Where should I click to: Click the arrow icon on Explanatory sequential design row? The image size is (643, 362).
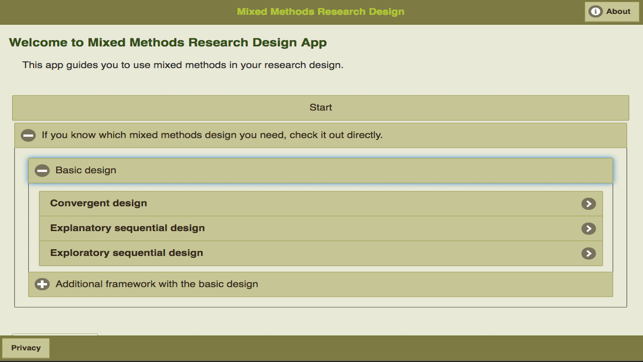tap(588, 228)
